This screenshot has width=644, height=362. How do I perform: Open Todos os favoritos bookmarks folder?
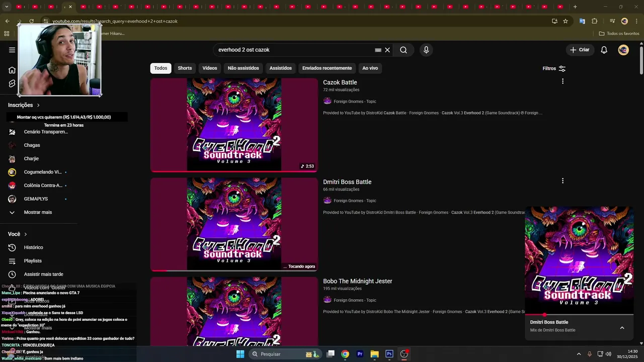[619, 34]
